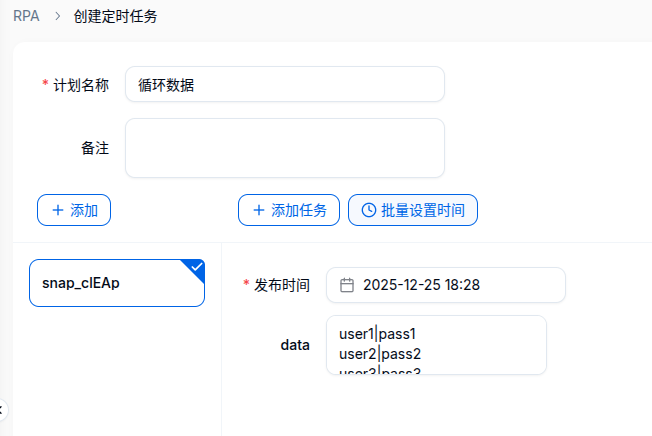Click the plus icon on 添加 button

[x=56, y=211]
